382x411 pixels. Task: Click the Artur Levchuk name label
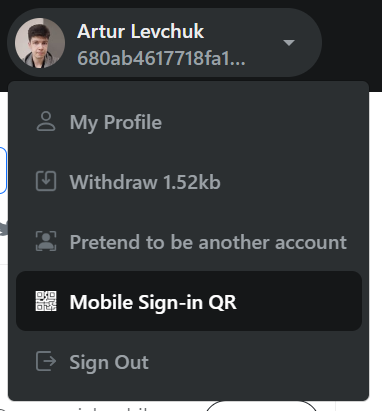140,31
